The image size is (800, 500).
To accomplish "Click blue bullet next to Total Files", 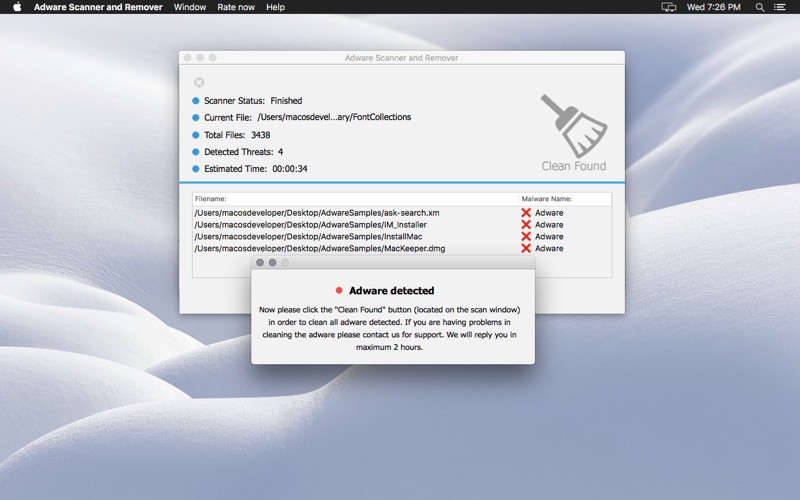I will pyautogui.click(x=195, y=135).
